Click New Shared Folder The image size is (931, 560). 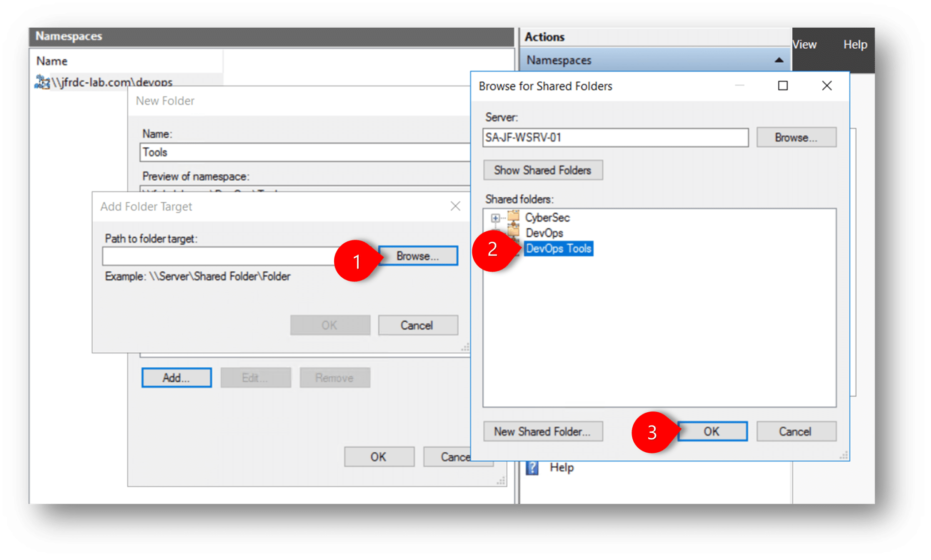(x=542, y=431)
